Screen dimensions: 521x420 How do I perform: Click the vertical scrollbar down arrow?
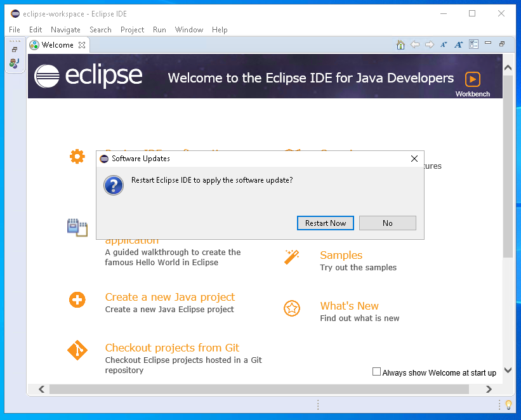[x=508, y=370]
